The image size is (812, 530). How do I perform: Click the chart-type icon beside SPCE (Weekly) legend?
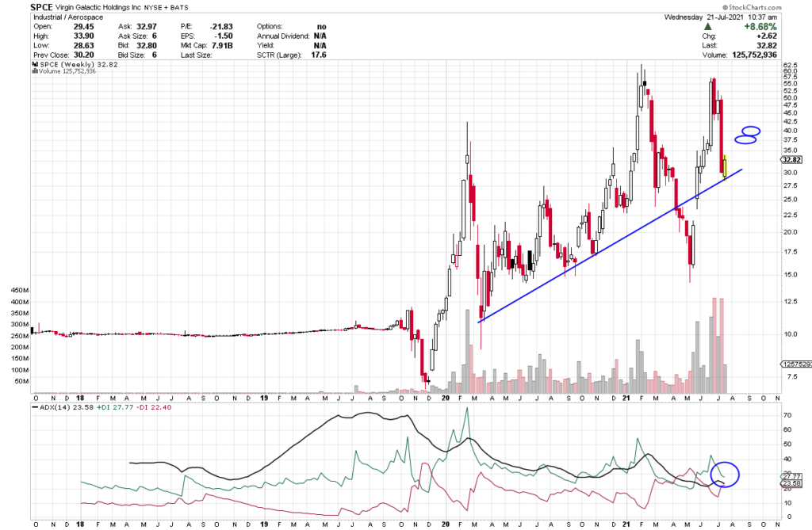35,64
